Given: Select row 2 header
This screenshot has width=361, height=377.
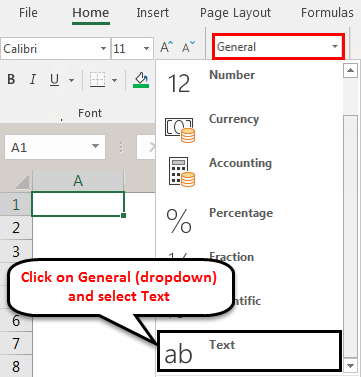Looking at the screenshot, I should (16, 228).
